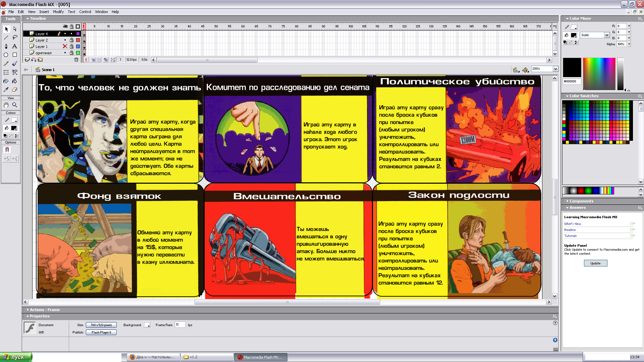The image size is (644, 362).
Task: Select the Fill Transform tool
Action: [15, 72]
